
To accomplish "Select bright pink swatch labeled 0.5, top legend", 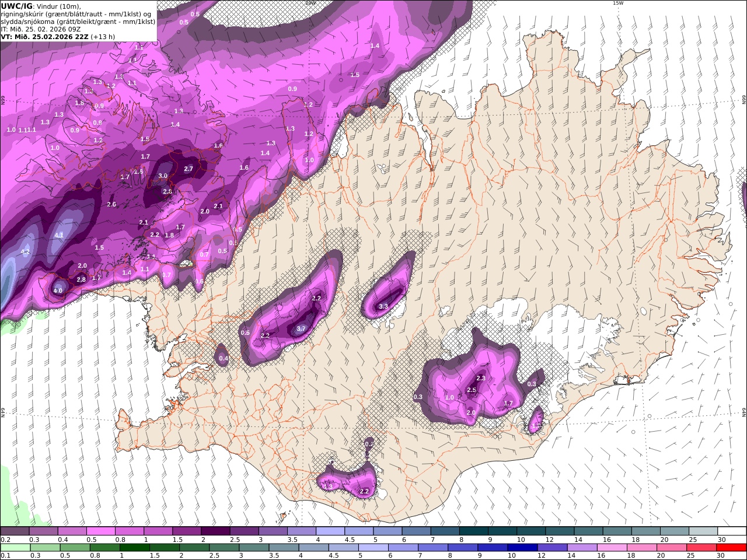I will [x=100, y=531].
